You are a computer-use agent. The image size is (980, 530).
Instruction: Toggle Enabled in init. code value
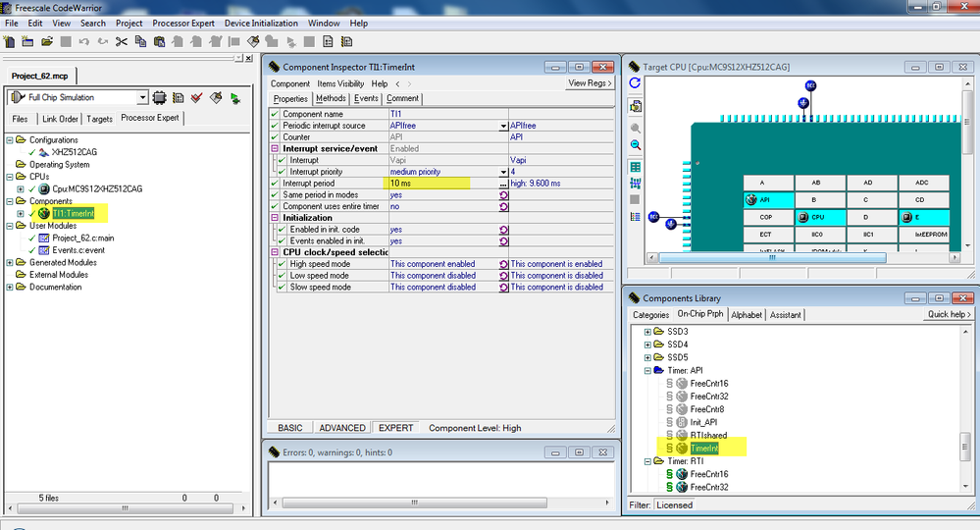tap(504, 230)
